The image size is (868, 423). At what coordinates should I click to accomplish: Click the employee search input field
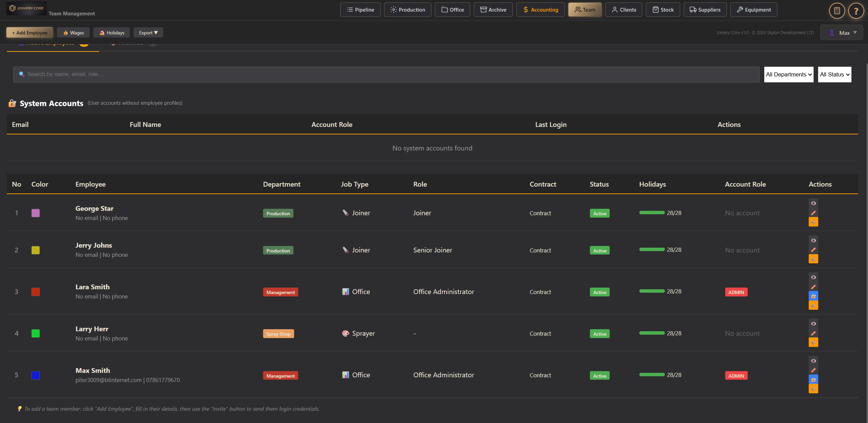click(x=386, y=74)
